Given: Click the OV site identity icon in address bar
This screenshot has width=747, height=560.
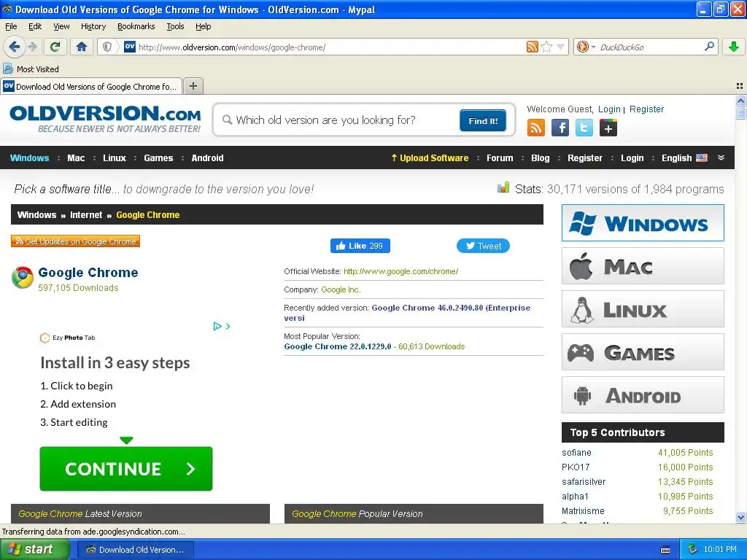Looking at the screenshot, I should pos(130,47).
